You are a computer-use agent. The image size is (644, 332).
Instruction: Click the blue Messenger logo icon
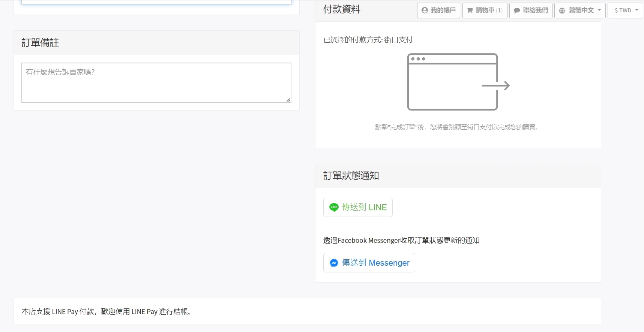pos(334,263)
